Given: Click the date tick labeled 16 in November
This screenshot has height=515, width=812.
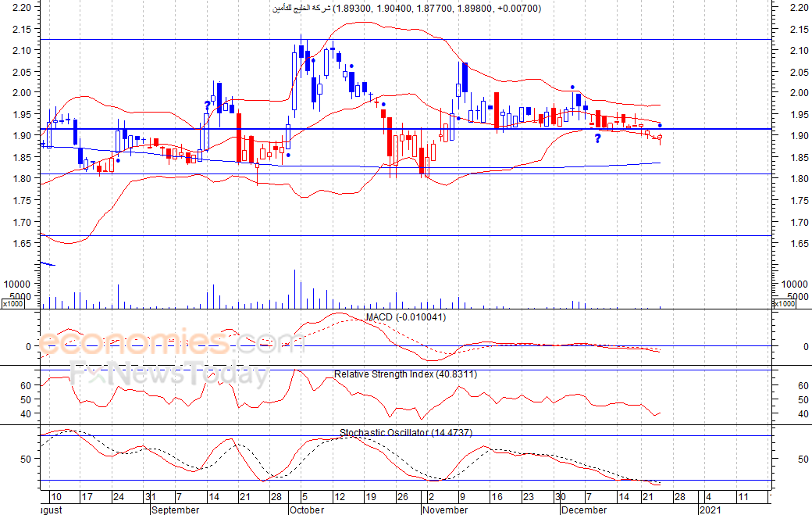Looking at the screenshot, I should pyautogui.click(x=497, y=497).
